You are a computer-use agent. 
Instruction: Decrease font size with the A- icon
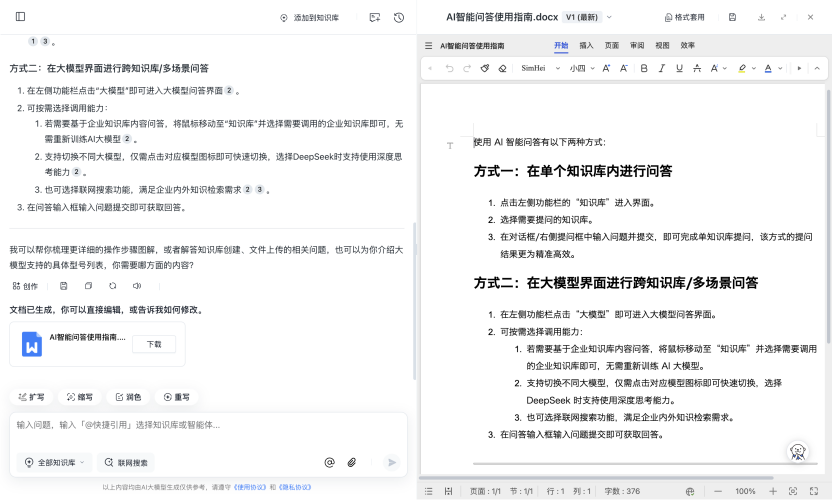pos(624,68)
